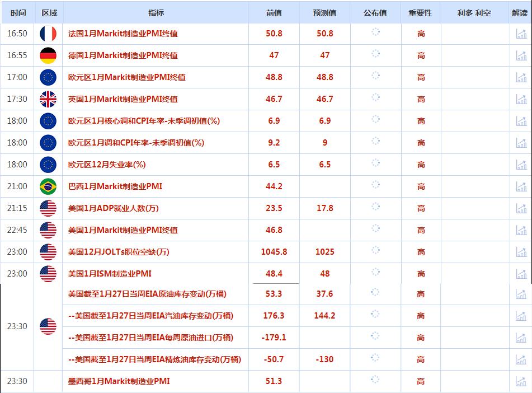The height and width of the screenshot is (393, 532).
Task: Click the Brazil flag icon
Action: (x=48, y=186)
